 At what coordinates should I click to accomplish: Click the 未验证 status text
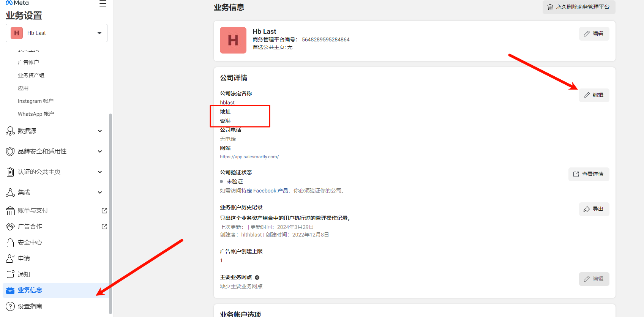click(235, 182)
